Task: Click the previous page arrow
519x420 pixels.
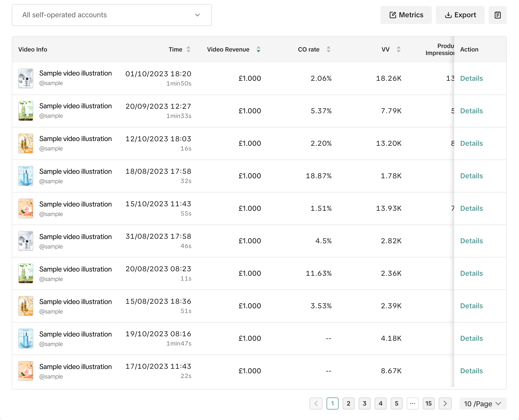Action: coord(316,403)
